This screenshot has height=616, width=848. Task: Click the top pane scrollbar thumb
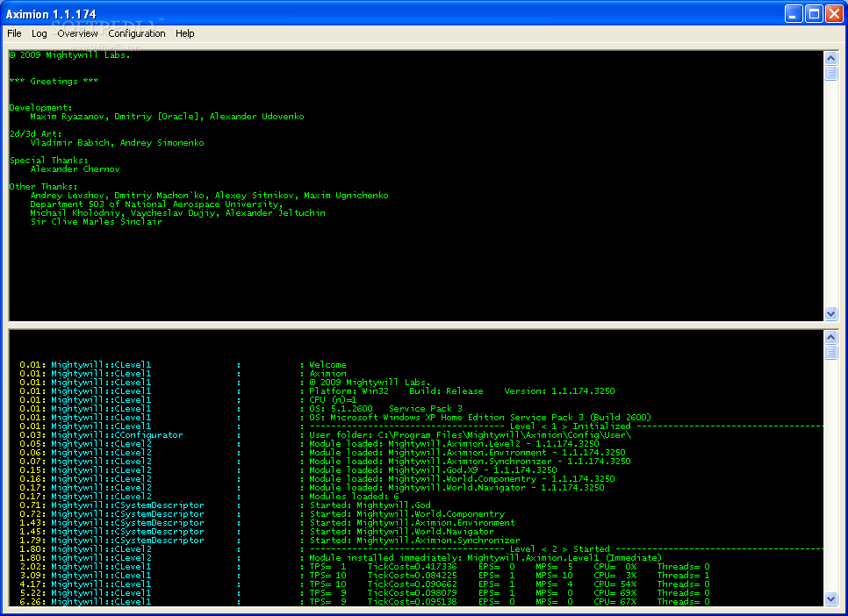pyautogui.click(x=830, y=73)
